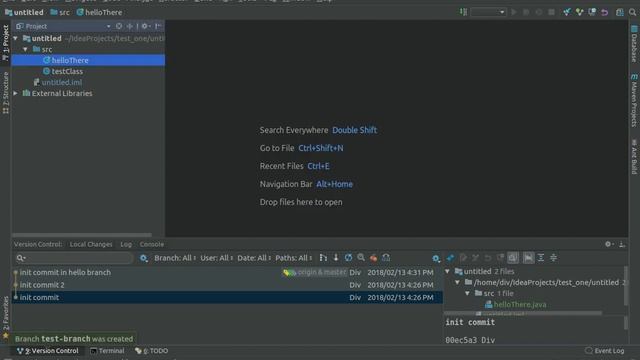Switch to the Console tab
This screenshot has height=360, width=640.
(x=152, y=244)
